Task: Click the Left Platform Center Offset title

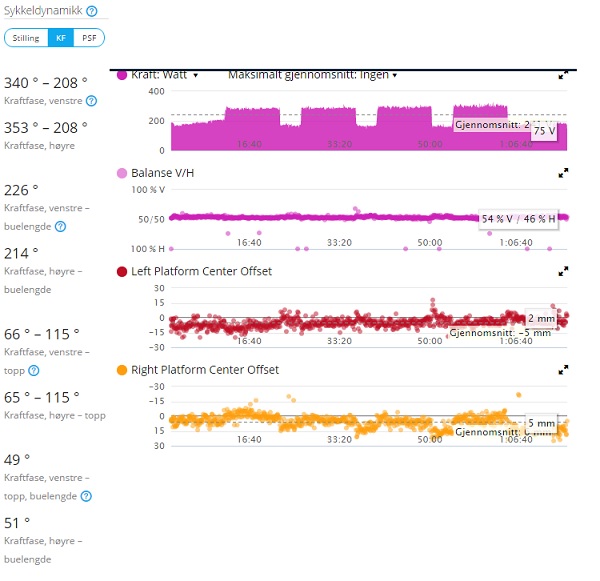Action: point(201,271)
